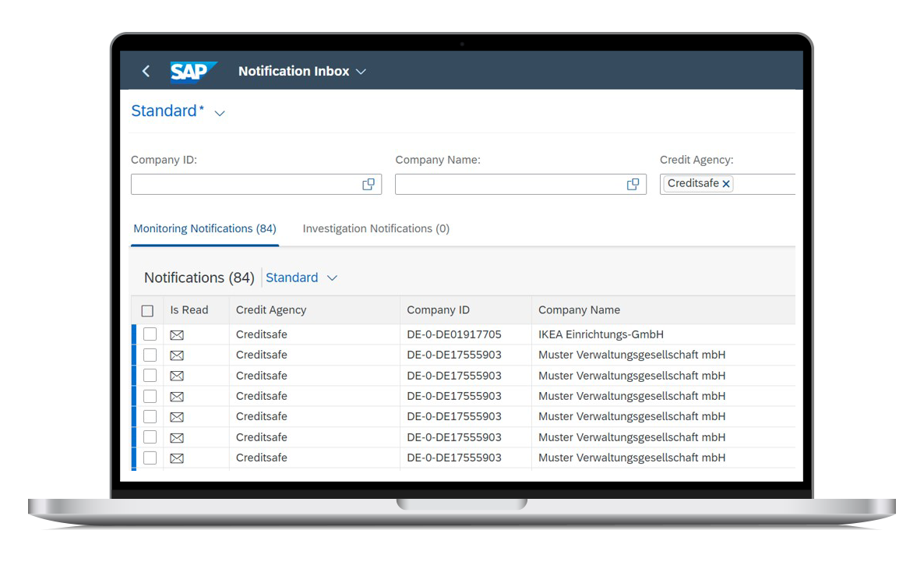Switch to the Investigation Notifications tab
Image resolution: width=924 pixels, height=562 pixels.
click(376, 228)
